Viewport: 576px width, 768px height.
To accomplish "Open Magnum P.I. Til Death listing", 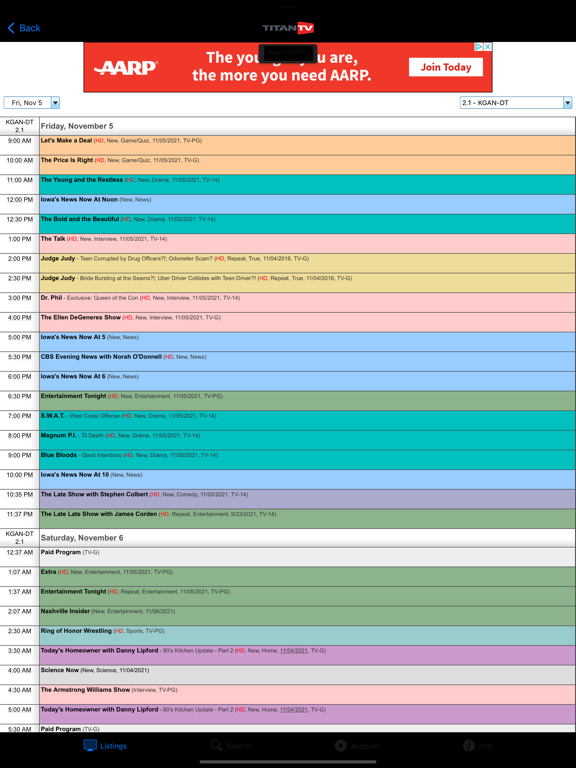I will coord(307,440).
